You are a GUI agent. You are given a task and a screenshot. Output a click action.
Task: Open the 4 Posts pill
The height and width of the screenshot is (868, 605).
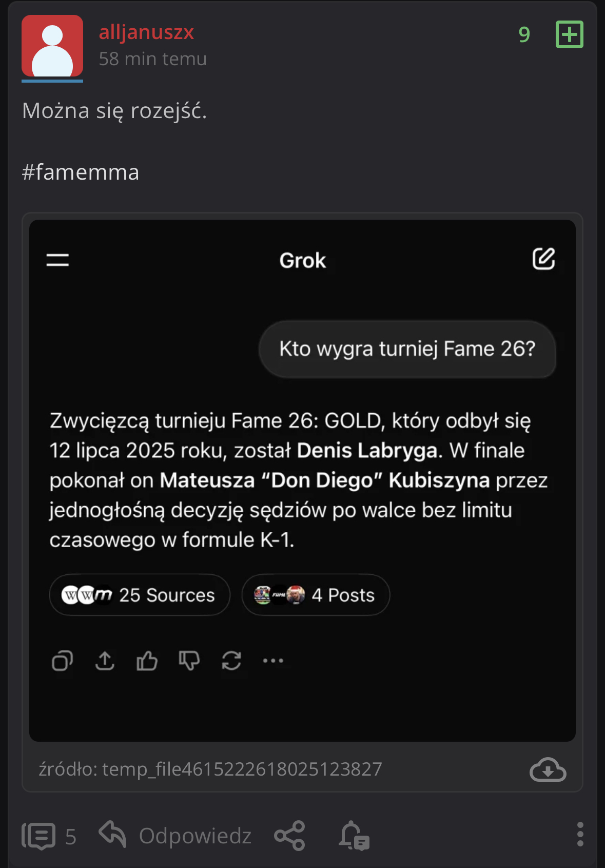click(x=316, y=595)
